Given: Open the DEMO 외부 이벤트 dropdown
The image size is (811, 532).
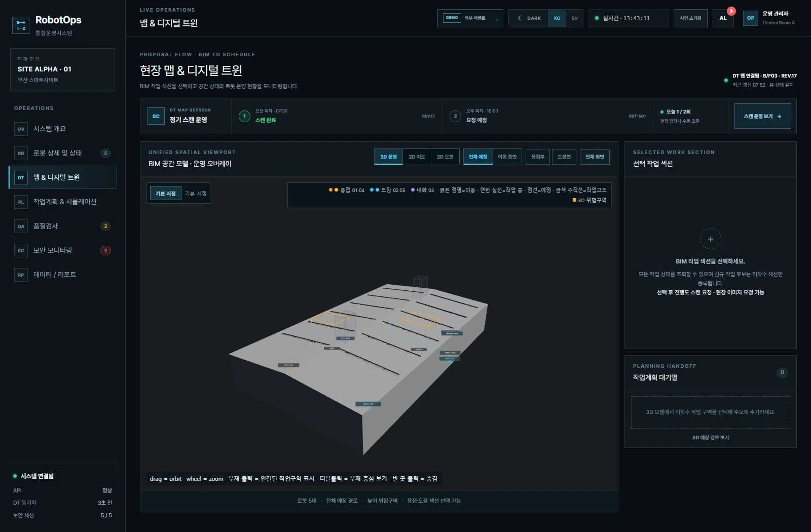Looking at the screenshot, I should (470, 18).
